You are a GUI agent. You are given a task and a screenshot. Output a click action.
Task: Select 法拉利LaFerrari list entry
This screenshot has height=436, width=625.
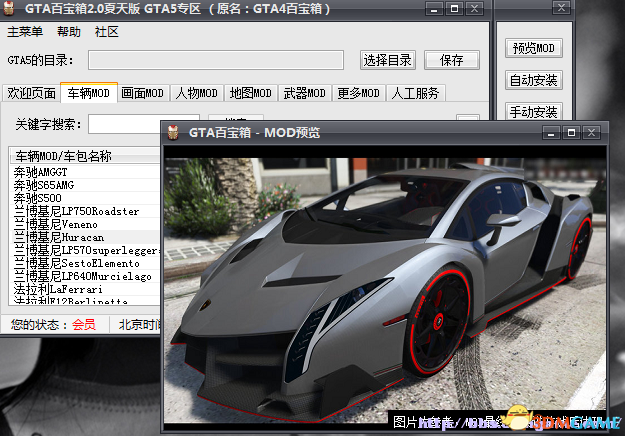click(x=86, y=289)
